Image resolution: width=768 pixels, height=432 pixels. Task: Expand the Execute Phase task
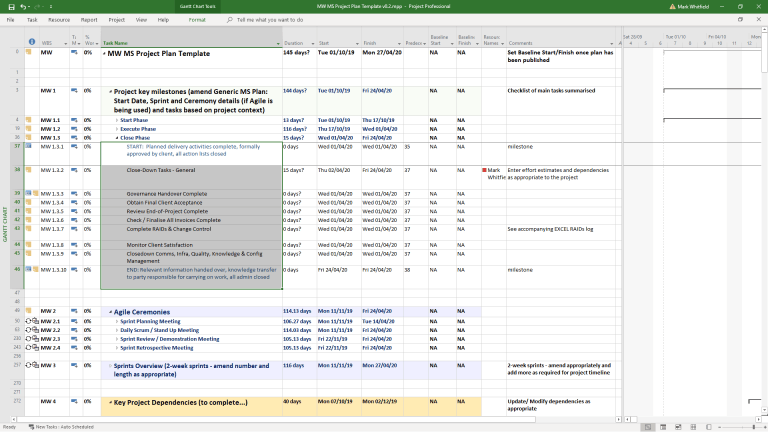[x=117, y=129]
